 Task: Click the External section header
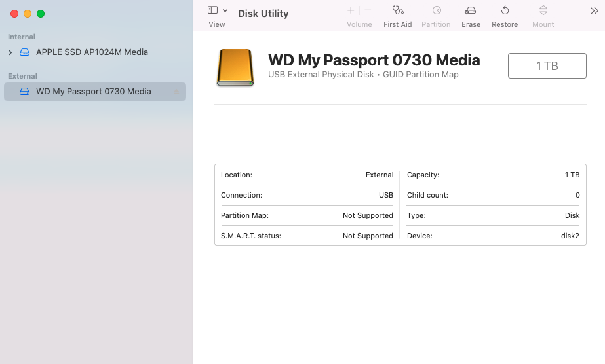coord(22,76)
